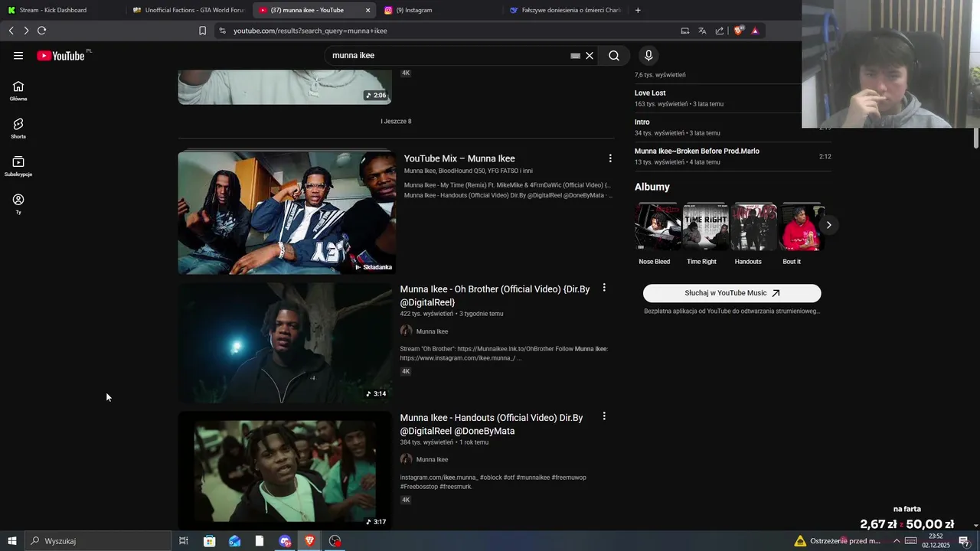Image resolution: width=980 pixels, height=551 pixels.
Task: Clear the search query with X
Action: (x=590, y=55)
